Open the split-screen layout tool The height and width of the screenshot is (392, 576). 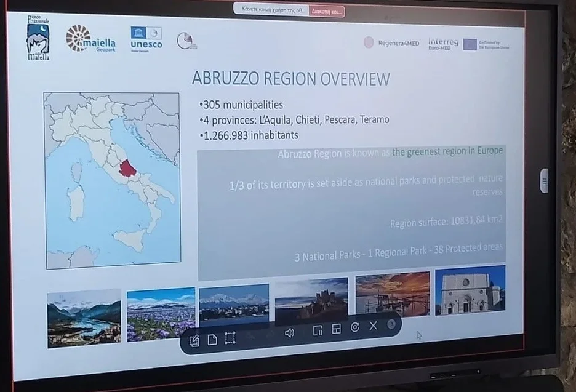(x=336, y=328)
